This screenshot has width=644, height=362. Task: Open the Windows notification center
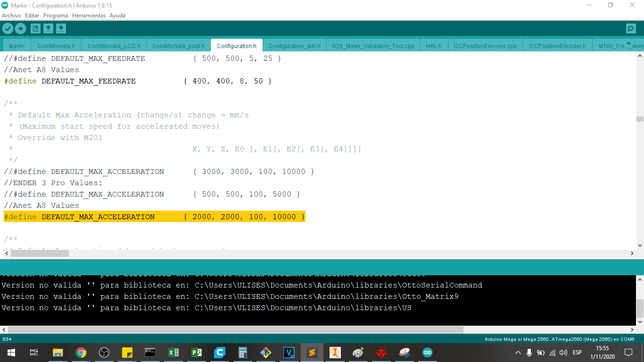[x=628, y=353]
